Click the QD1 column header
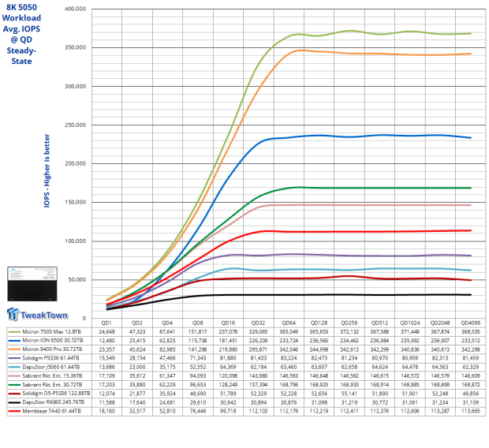The height and width of the screenshot is (448, 489). [x=106, y=323]
